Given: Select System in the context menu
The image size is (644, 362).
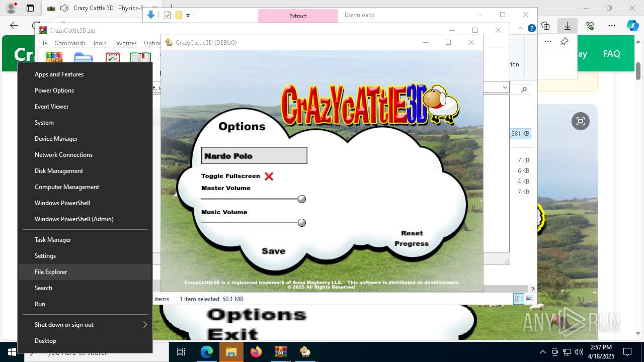Looking at the screenshot, I should pos(85,123).
